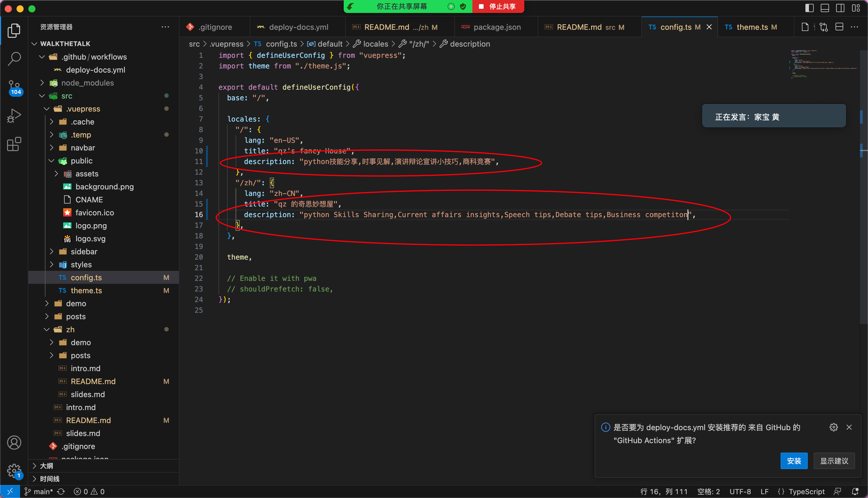Open the Run and Debug view
The image size is (868, 498).
[14, 116]
